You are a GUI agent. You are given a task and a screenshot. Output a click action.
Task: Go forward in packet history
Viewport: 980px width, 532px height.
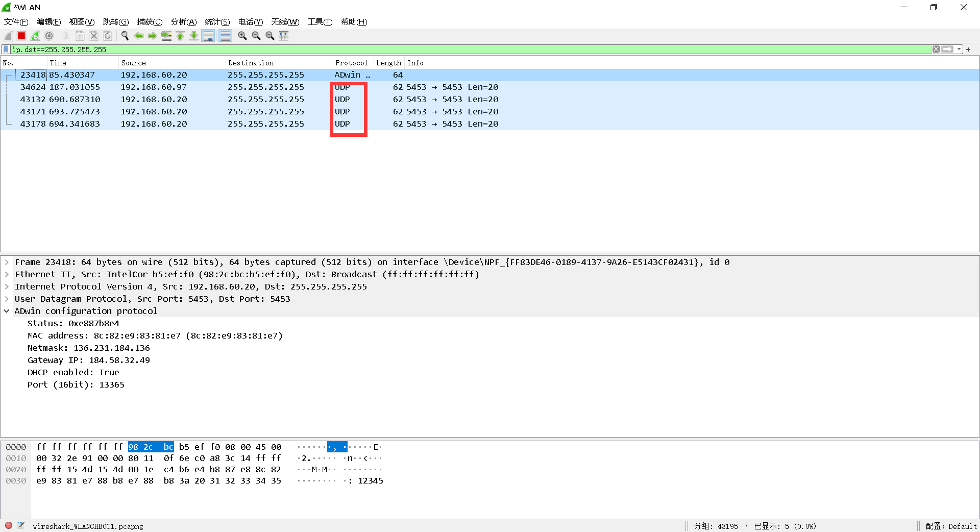153,36
